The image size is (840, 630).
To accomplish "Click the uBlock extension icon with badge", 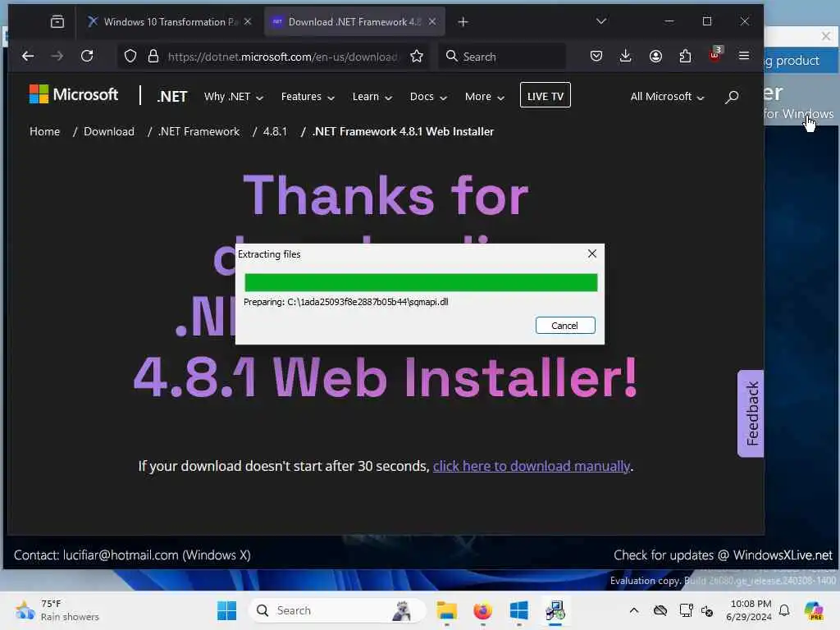I will 715,55.
